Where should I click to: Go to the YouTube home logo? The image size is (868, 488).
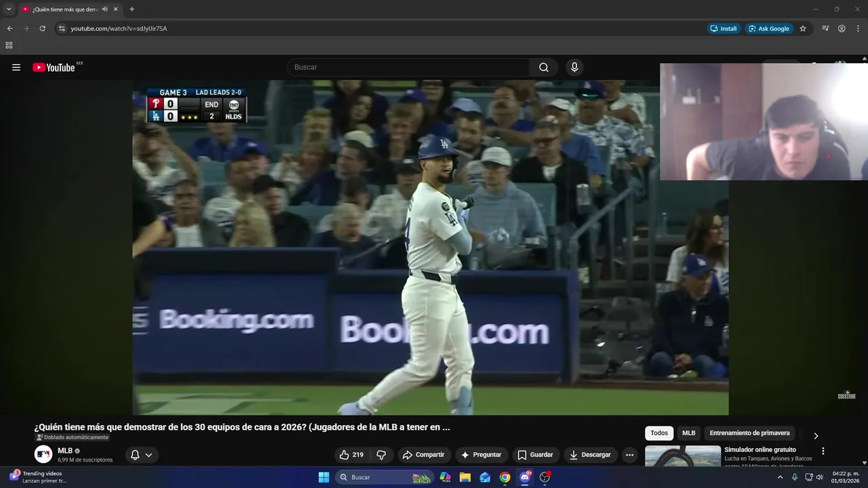click(54, 67)
